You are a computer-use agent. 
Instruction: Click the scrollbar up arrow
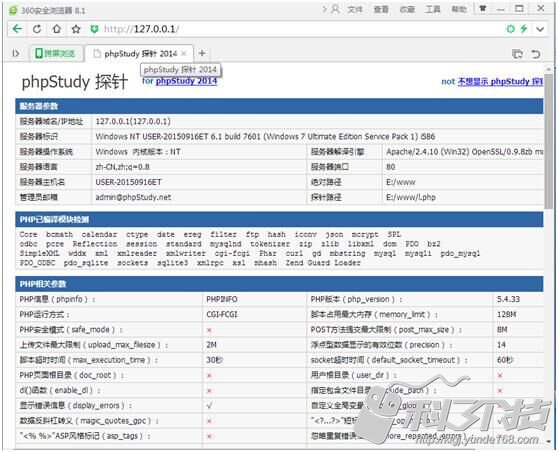coord(548,69)
